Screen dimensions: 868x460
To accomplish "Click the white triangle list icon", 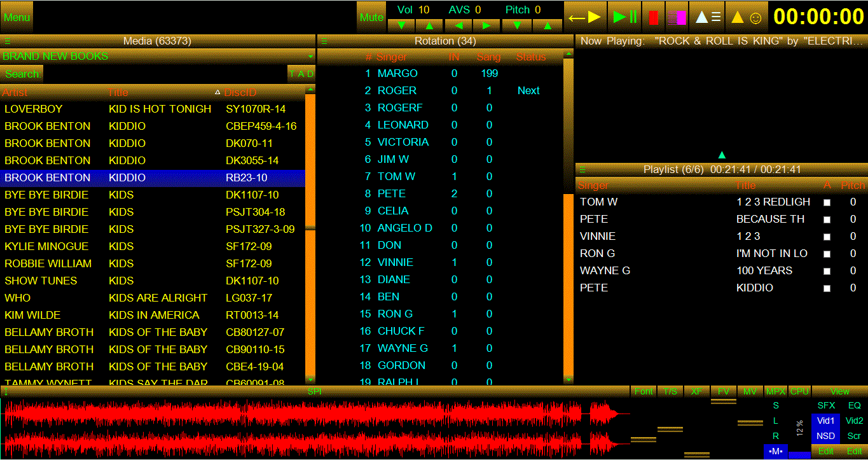I will [x=708, y=17].
